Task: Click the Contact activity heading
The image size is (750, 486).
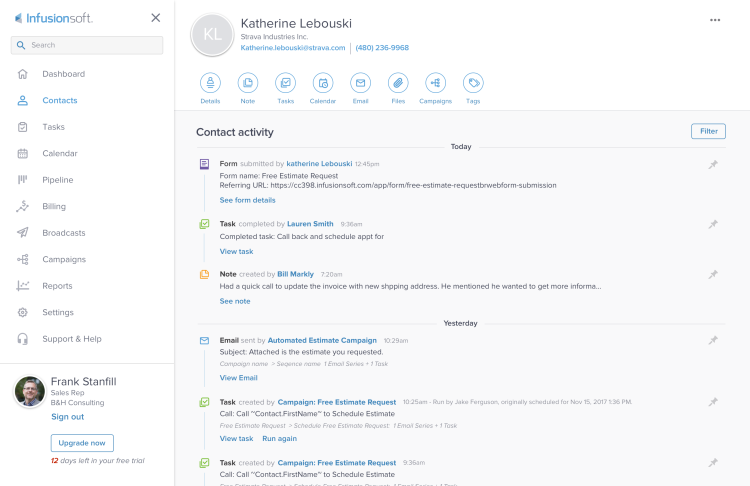Action: (x=235, y=132)
